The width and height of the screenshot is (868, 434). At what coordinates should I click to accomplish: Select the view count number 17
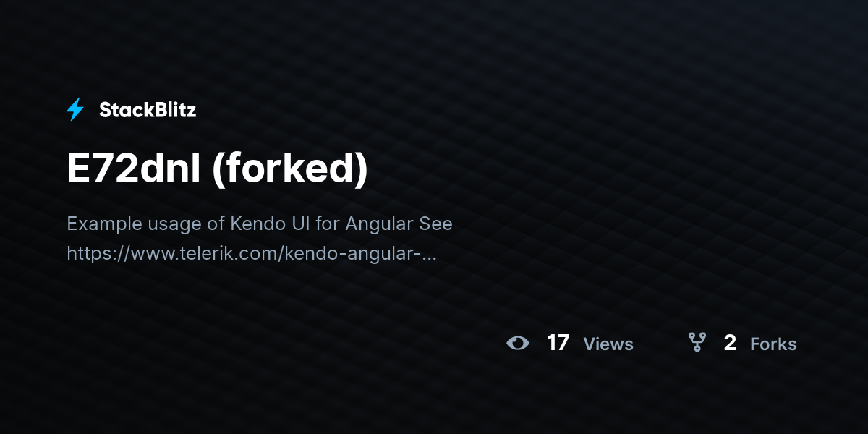[x=558, y=343]
